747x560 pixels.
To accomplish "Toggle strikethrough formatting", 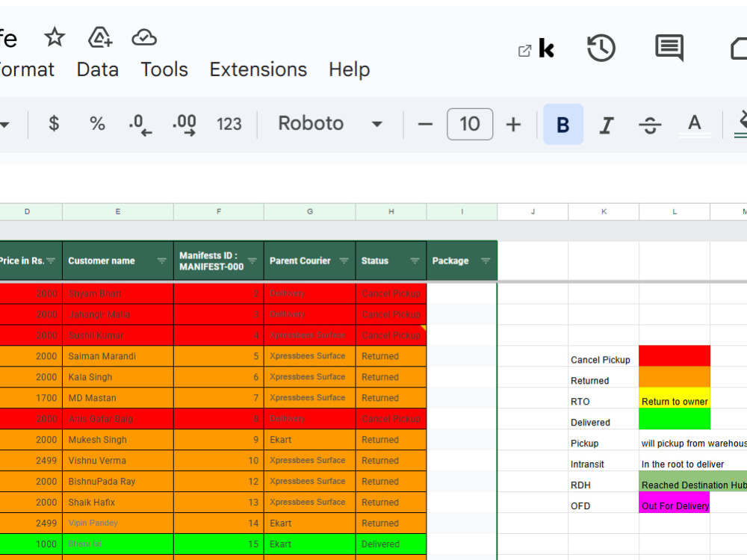I will 650,125.
